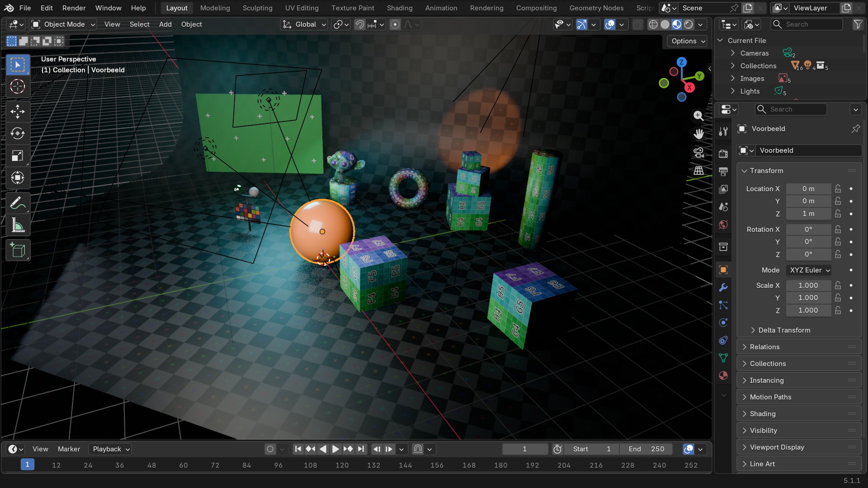Activate the Annotate pencil tool
The height and width of the screenshot is (488, 868).
click(18, 203)
